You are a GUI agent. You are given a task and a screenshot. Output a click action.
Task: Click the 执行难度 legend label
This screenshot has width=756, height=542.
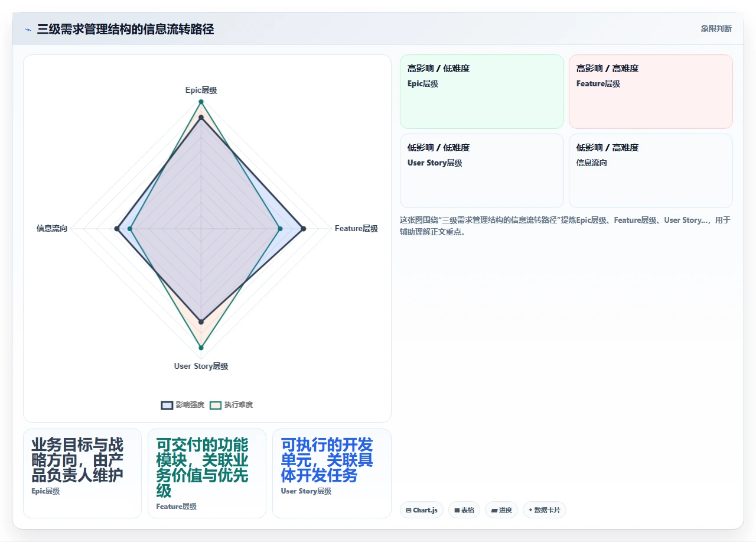[x=239, y=405]
